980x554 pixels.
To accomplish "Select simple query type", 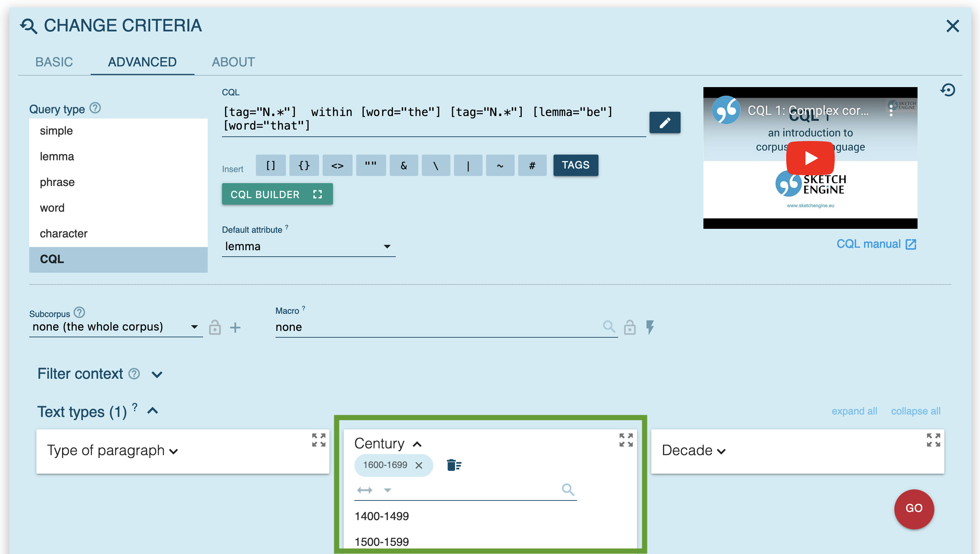I will pos(56,131).
